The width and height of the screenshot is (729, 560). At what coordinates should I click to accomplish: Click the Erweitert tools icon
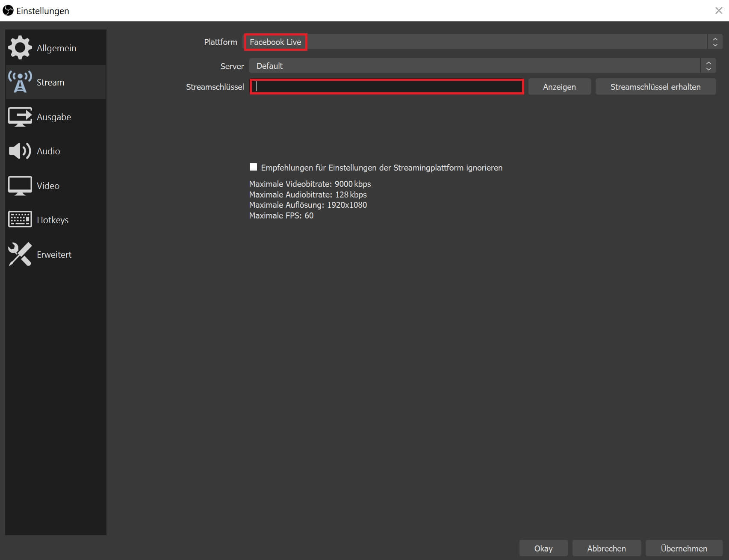(20, 254)
